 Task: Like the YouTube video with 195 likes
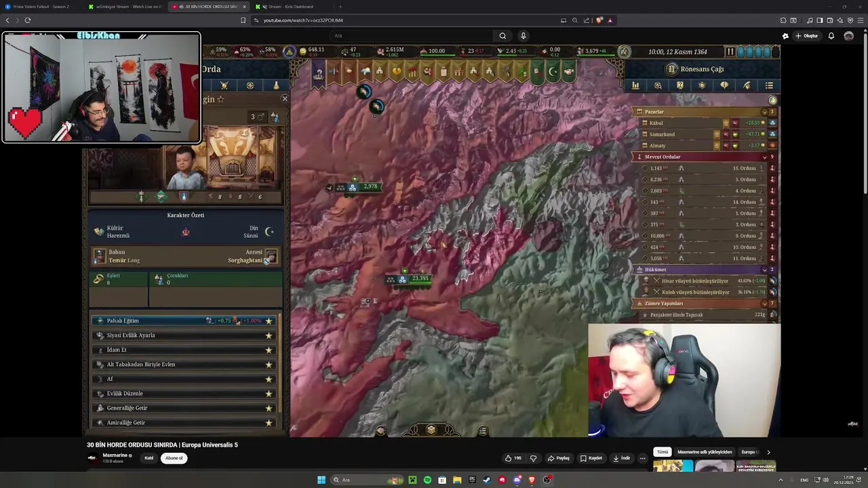pyautogui.click(x=513, y=458)
